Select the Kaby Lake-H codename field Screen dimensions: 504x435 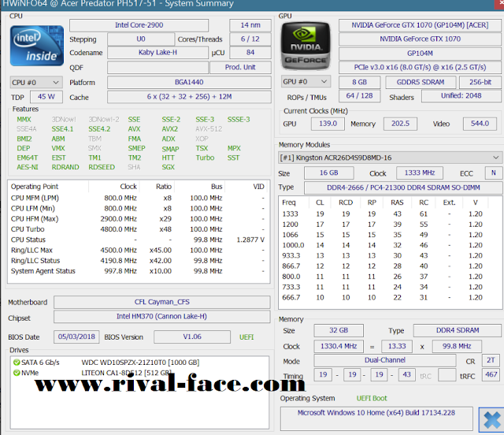point(157,53)
